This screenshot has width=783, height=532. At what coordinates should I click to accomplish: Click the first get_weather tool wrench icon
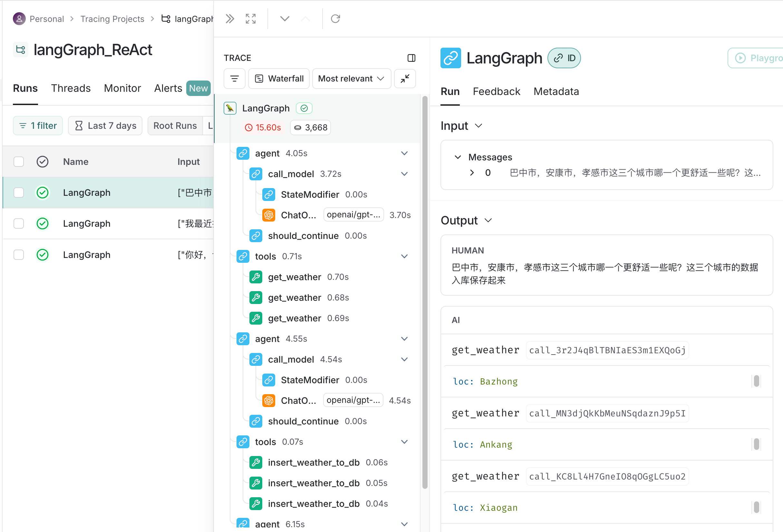coord(256,277)
